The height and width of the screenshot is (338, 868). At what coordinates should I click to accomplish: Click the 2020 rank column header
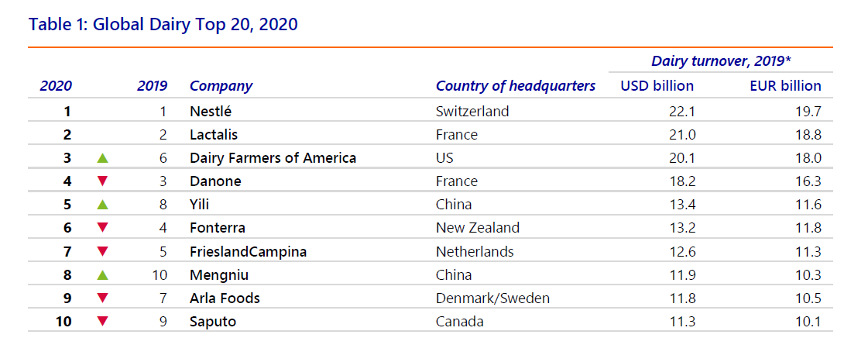tap(55, 86)
